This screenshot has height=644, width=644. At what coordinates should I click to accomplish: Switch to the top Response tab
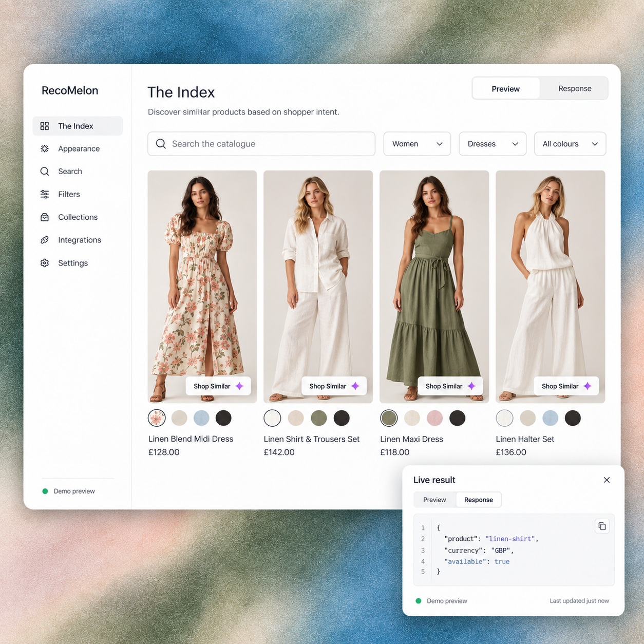click(x=575, y=89)
